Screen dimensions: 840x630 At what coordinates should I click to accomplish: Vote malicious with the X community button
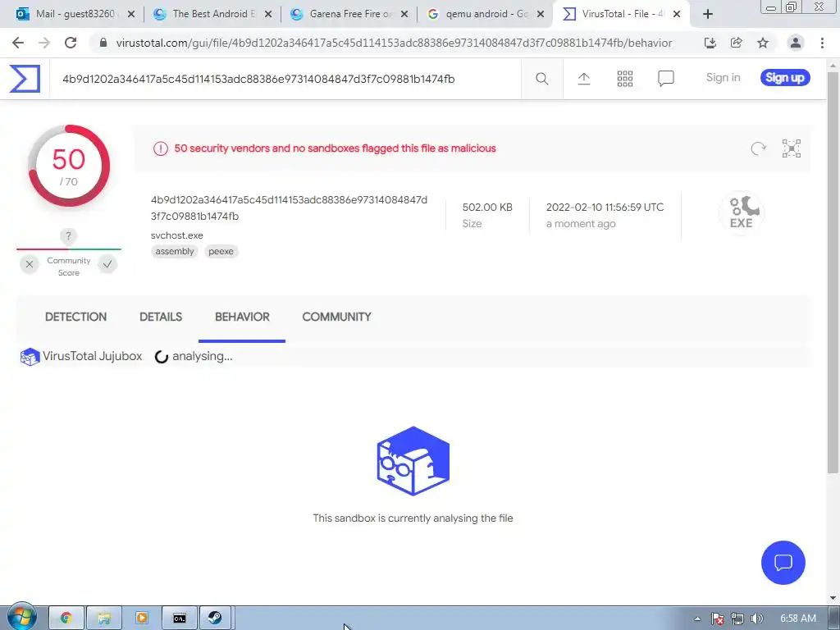[30, 264]
